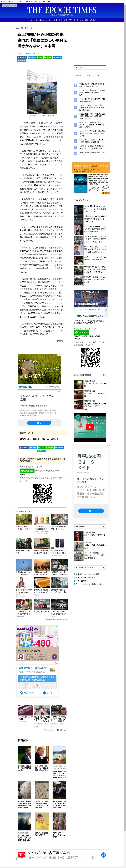Open 中国 in the navigation bar

point(36,20)
